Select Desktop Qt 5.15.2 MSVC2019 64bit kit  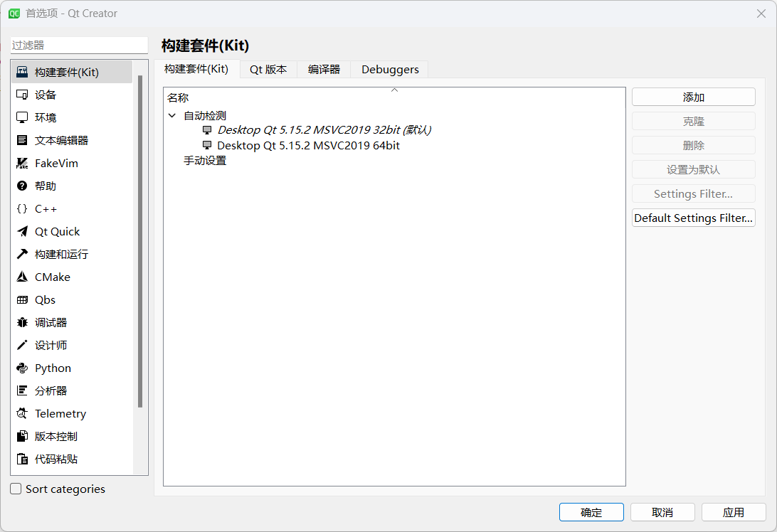pos(308,145)
